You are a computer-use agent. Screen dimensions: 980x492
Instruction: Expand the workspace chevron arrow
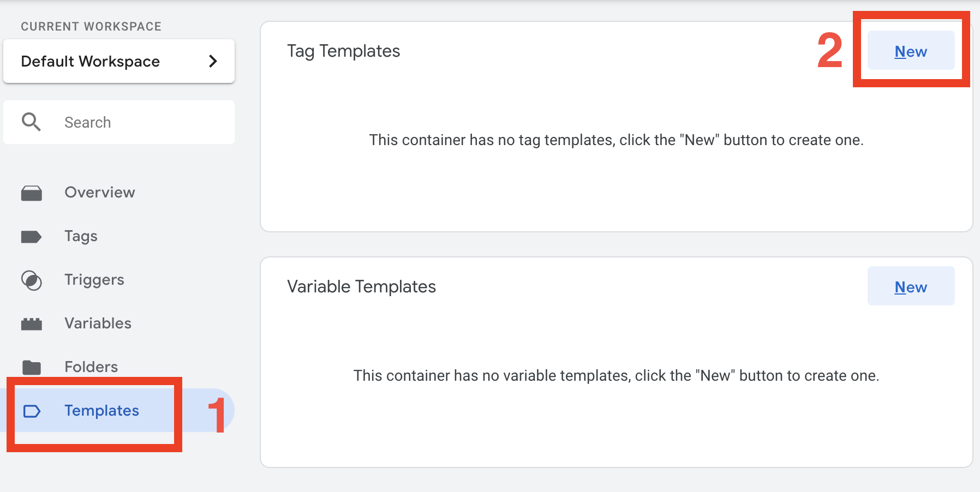pos(213,62)
